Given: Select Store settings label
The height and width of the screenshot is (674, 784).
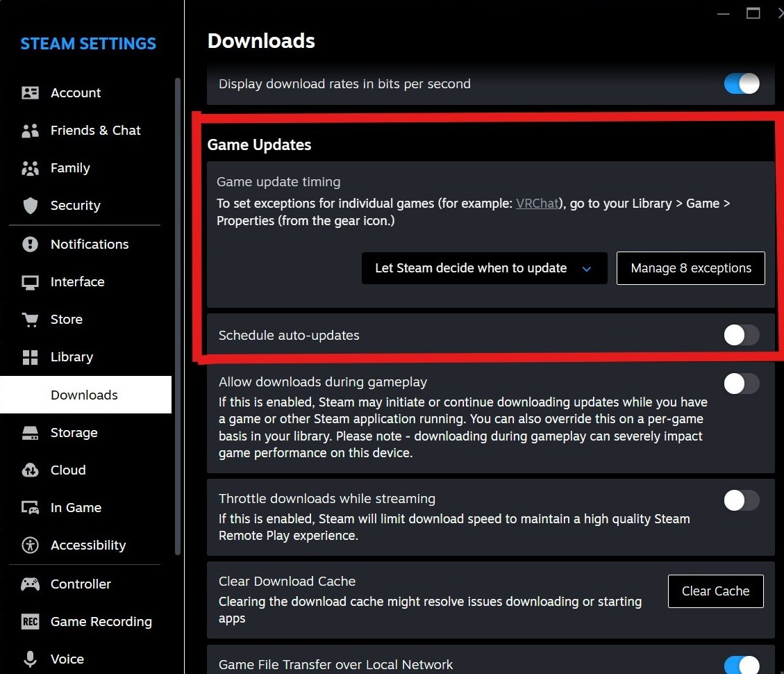Looking at the screenshot, I should (67, 320).
